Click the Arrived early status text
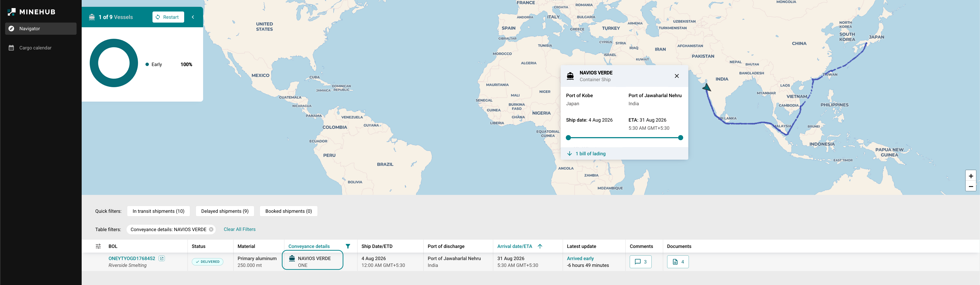The height and width of the screenshot is (285, 980). pos(580,258)
